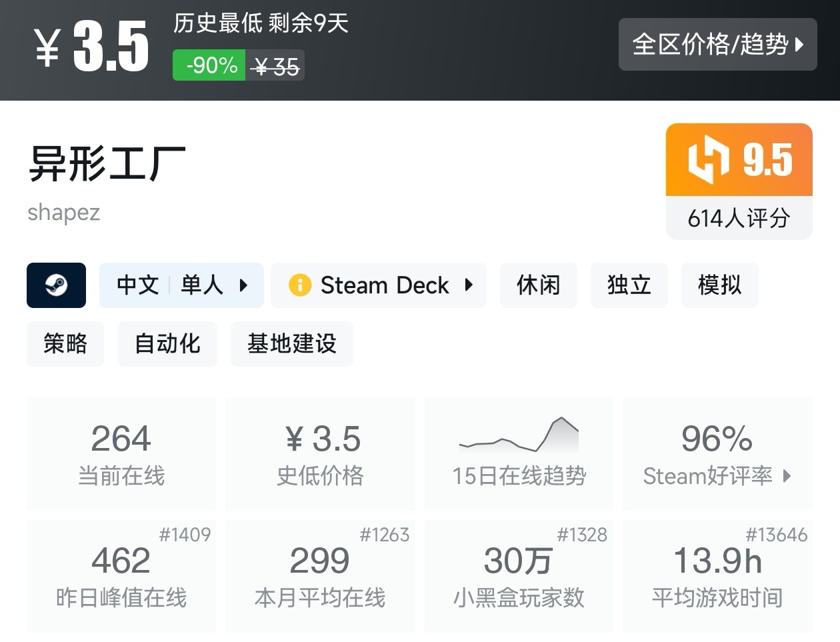This screenshot has width=840, height=642.
Task: Tap the 299 本月平均在线 card
Action: [320, 576]
